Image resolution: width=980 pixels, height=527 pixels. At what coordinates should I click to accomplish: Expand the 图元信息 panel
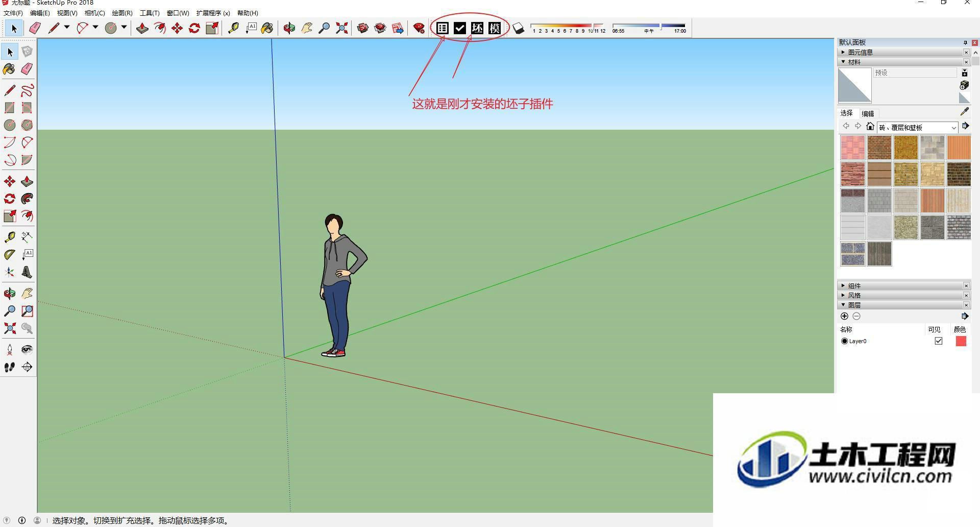[x=903, y=52]
